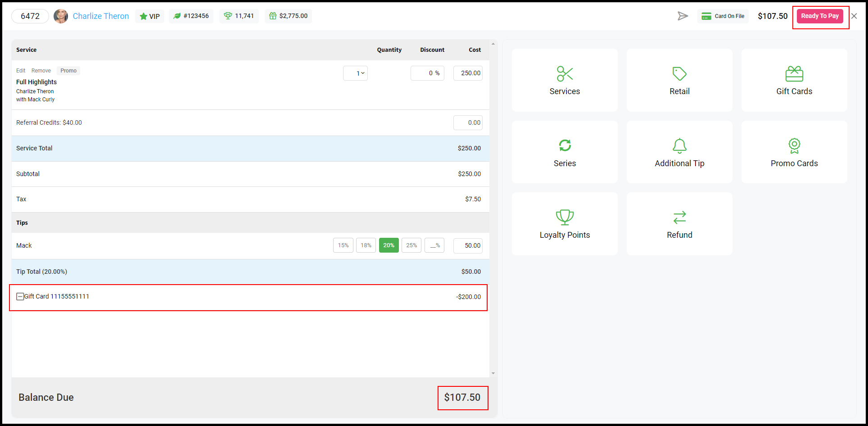
Task: Click the Referral Credits amount field
Action: 468,122
